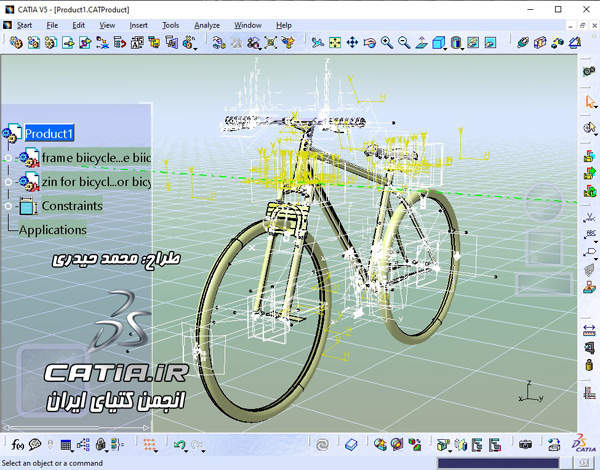Open the View menu
The image size is (600, 470).
pyautogui.click(x=107, y=25)
